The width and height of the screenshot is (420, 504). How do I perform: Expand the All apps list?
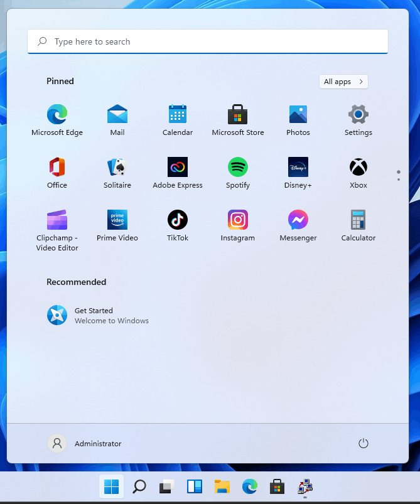pos(343,82)
